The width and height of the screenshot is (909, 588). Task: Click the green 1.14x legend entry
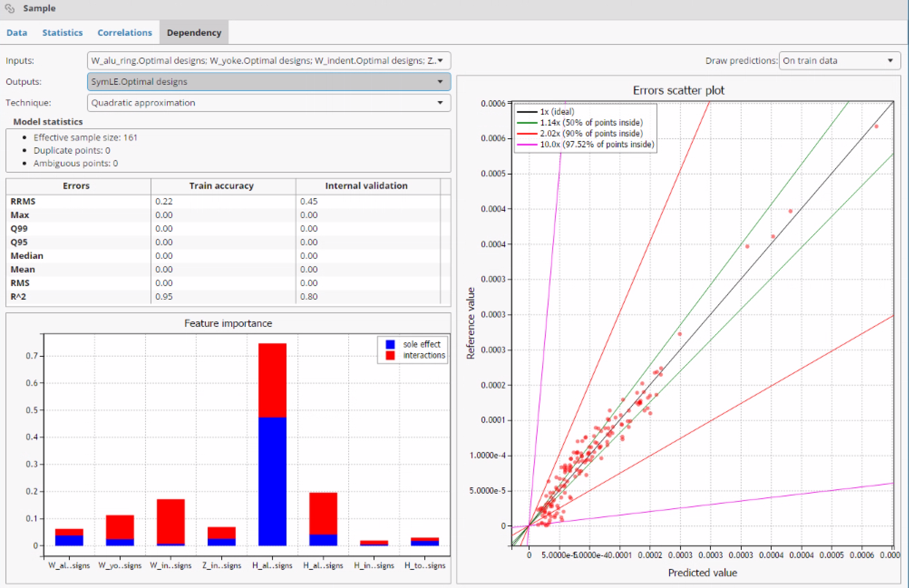580,123
